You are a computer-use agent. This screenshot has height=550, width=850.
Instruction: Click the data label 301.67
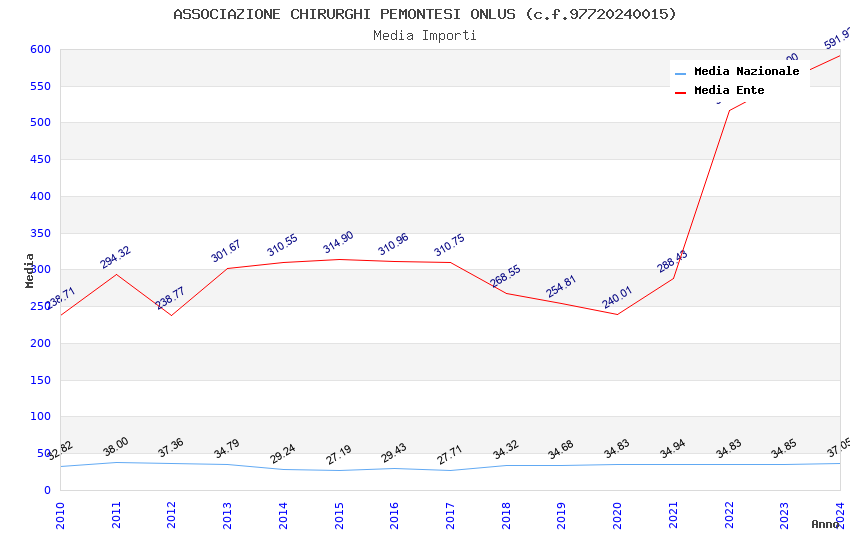[226, 251]
